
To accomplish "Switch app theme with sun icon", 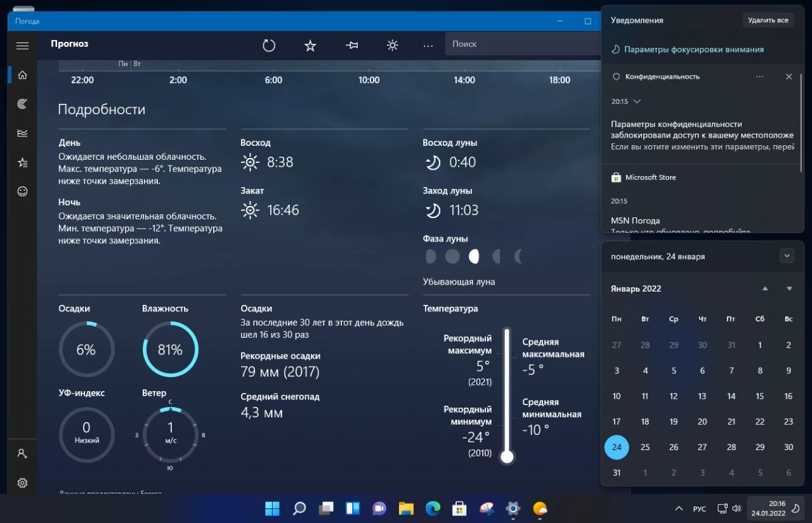I will click(393, 45).
